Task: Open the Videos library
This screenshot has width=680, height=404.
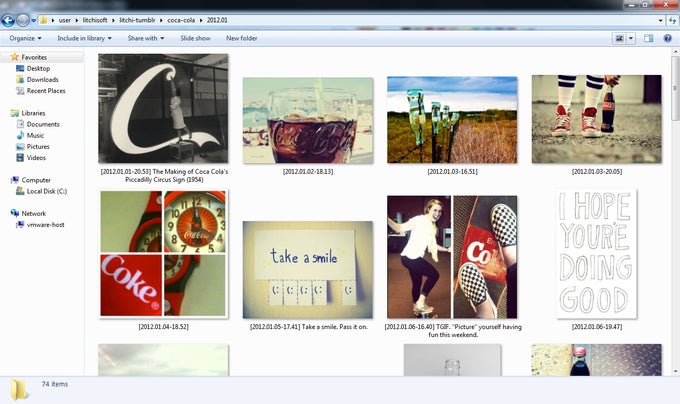Action: click(36, 158)
